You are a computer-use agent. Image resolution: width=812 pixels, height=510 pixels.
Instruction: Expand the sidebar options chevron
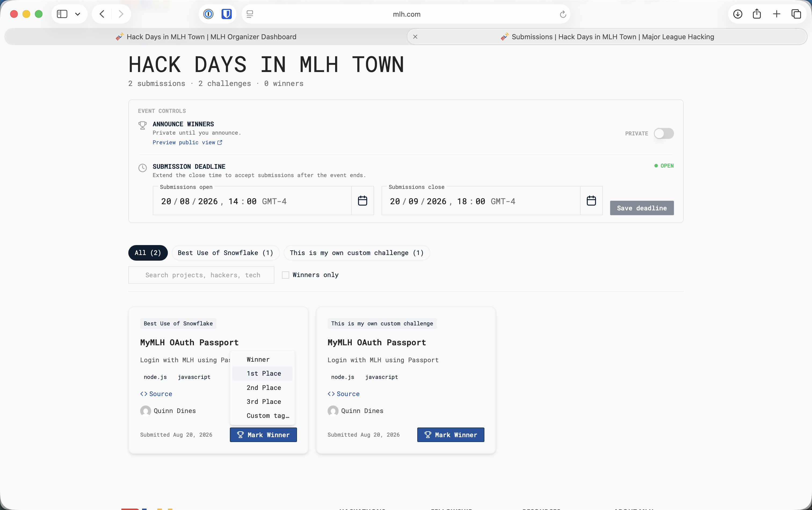(78, 14)
